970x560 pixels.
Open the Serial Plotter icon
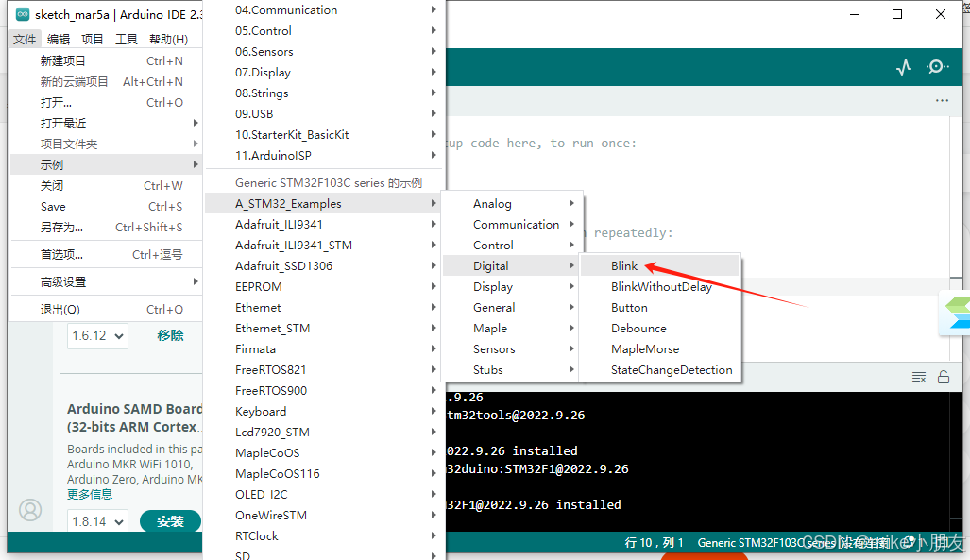click(904, 67)
